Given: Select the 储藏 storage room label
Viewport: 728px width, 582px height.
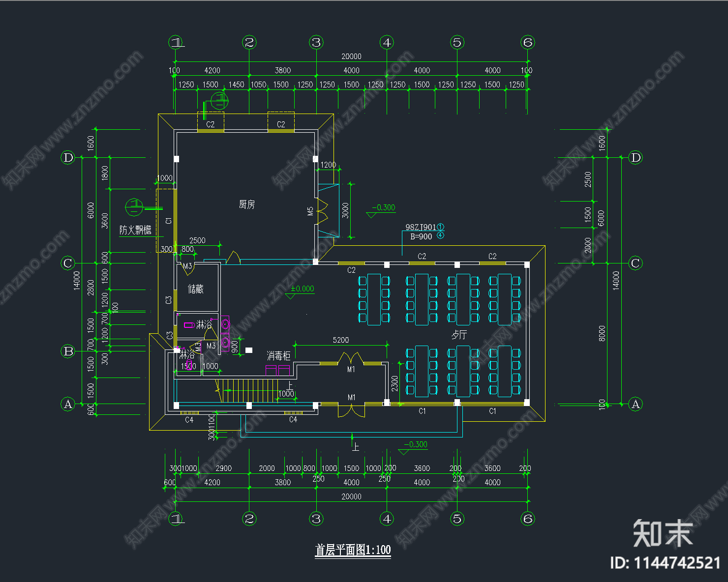Looking at the screenshot, I should [x=196, y=289].
